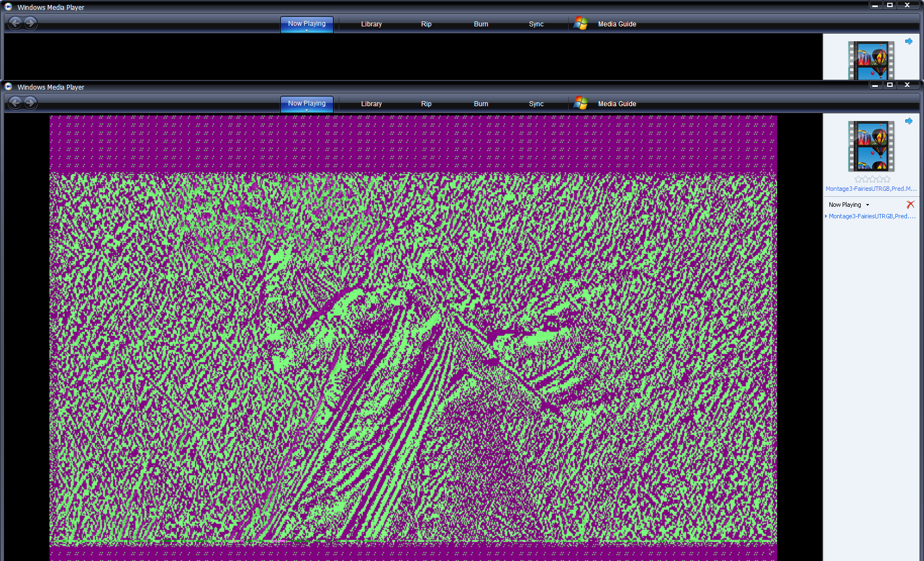Click the Montage3-FairiesUTRGB title link below the rating stars
This screenshot has width=924, height=561.
tap(871, 189)
